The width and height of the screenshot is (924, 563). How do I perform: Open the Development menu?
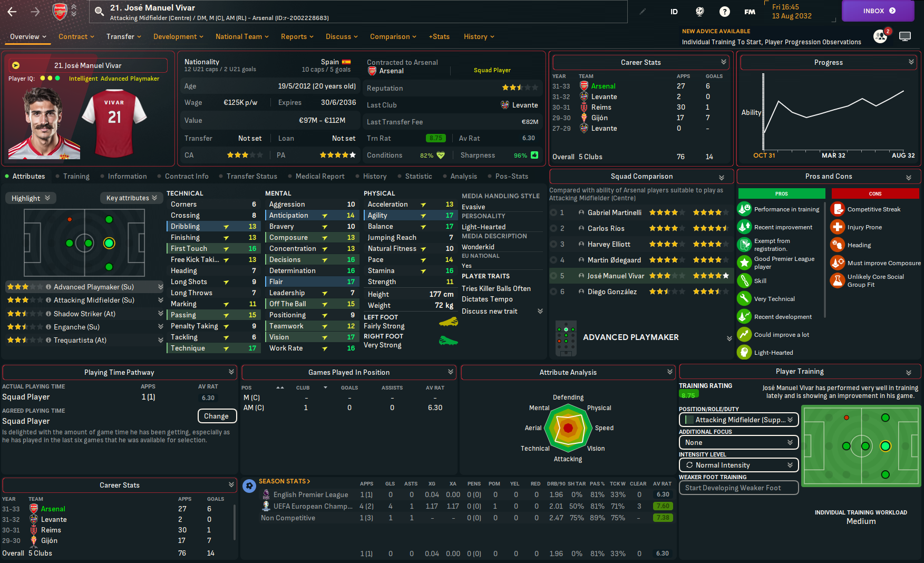click(179, 36)
